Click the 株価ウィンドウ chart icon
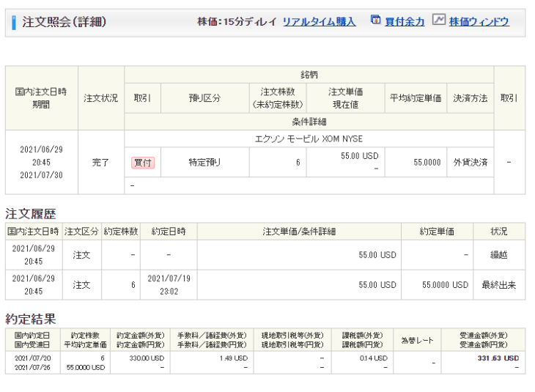This screenshot has width=535, height=392. (438, 21)
